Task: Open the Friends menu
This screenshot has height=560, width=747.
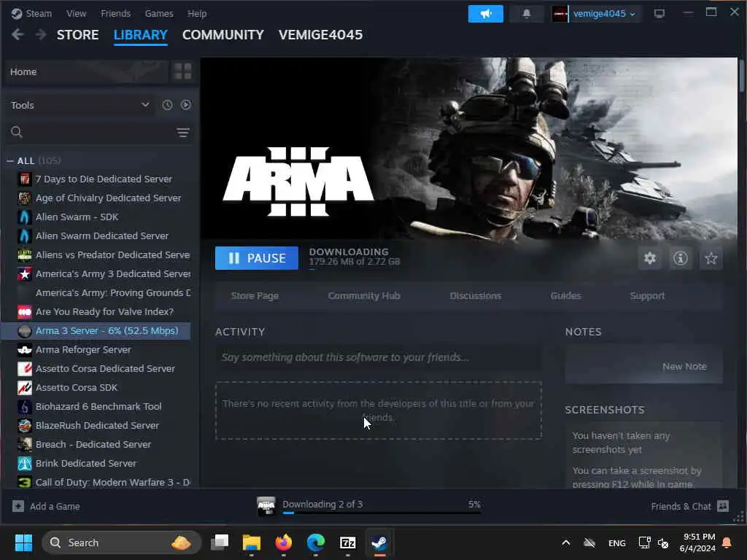Action: [x=116, y=13]
